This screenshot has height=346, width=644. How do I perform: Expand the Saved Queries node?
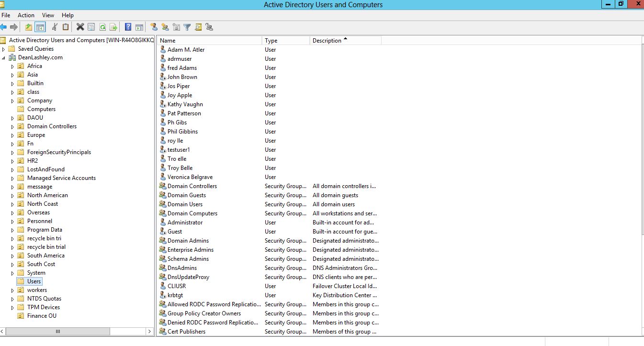click(x=4, y=49)
